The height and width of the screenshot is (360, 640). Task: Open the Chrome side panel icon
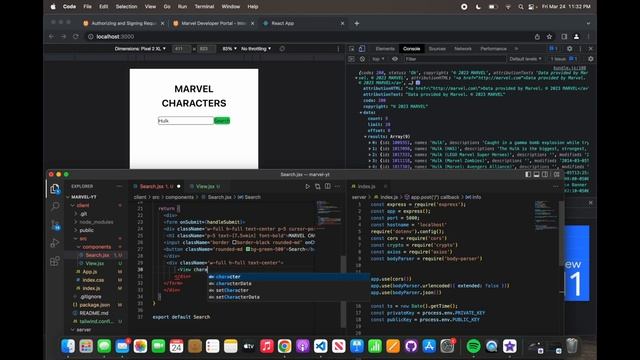[564, 37]
